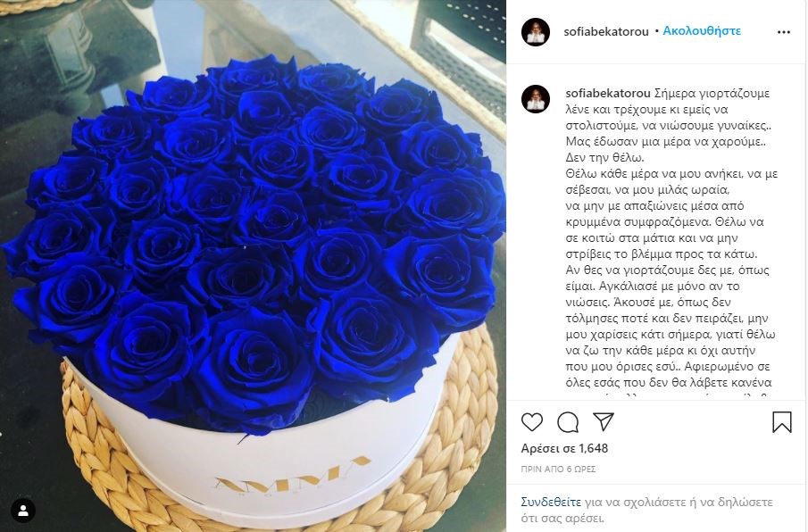The image size is (808, 532).
Task: Follow the account via Ακολουθήστε
Action: point(702,31)
